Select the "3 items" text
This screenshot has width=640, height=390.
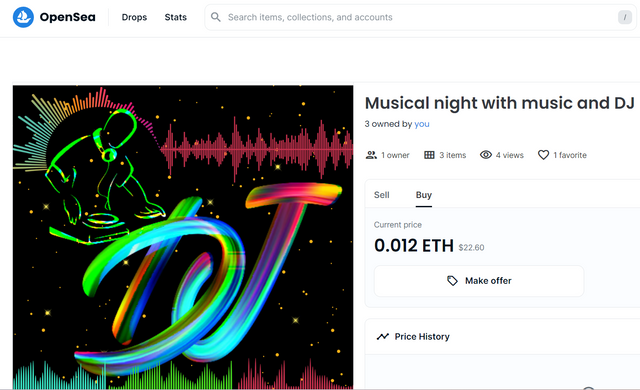(453, 155)
